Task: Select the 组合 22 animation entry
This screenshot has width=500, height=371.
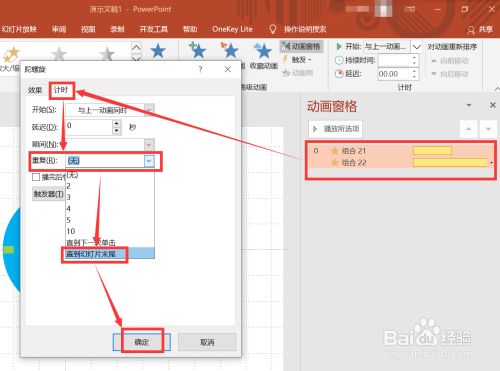Action: coord(401,163)
